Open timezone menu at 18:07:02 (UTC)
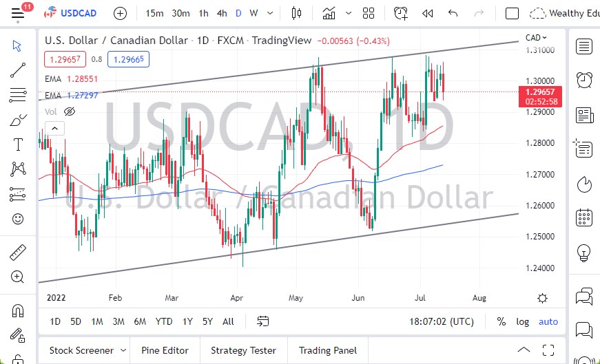 441,321
